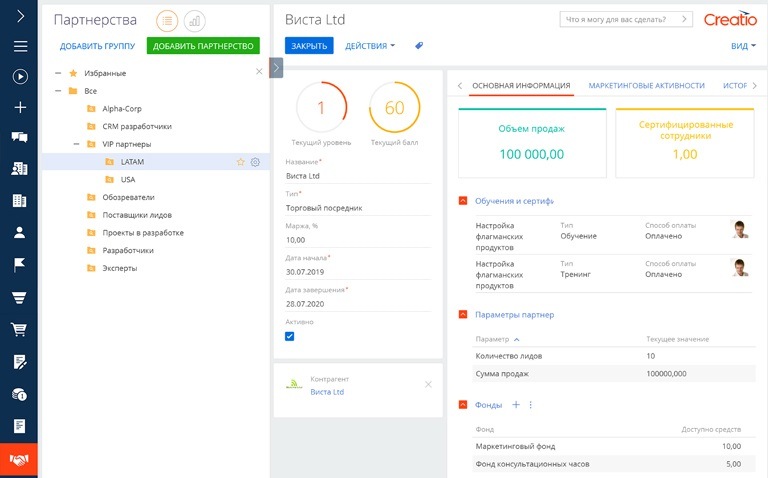The width and height of the screenshot is (768, 478).
Task: Toggle the Активно checkbox
Action: point(289,336)
